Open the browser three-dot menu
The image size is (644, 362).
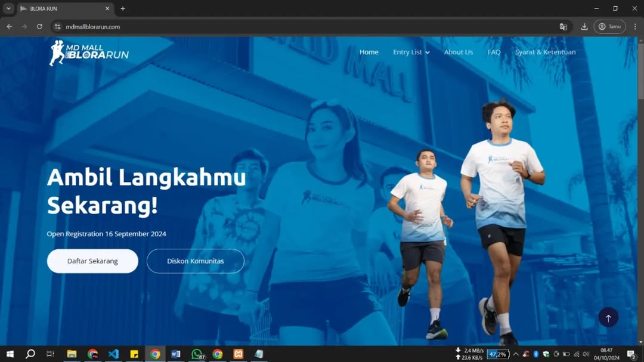point(634,26)
